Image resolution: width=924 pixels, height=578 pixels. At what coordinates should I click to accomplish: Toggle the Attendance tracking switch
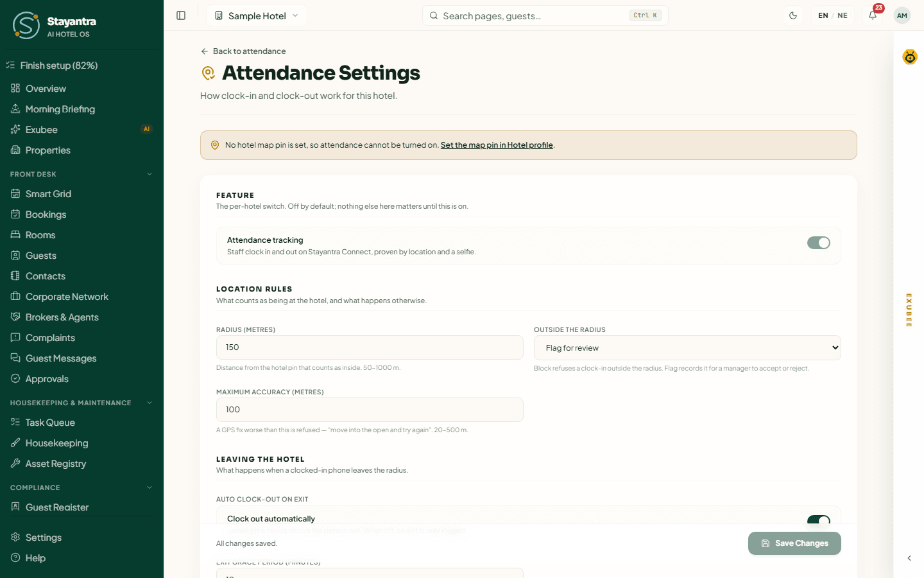tap(819, 243)
